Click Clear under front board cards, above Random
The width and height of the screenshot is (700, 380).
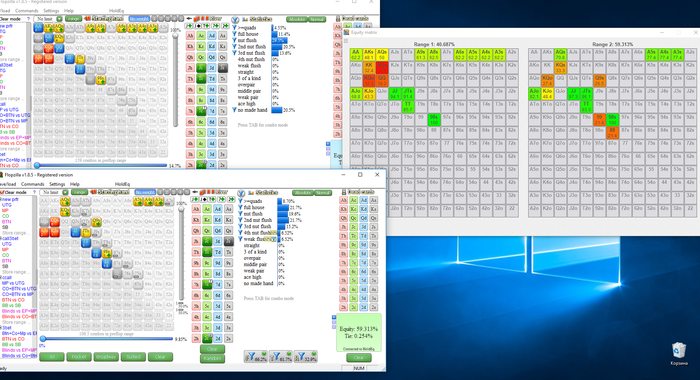pos(212,349)
